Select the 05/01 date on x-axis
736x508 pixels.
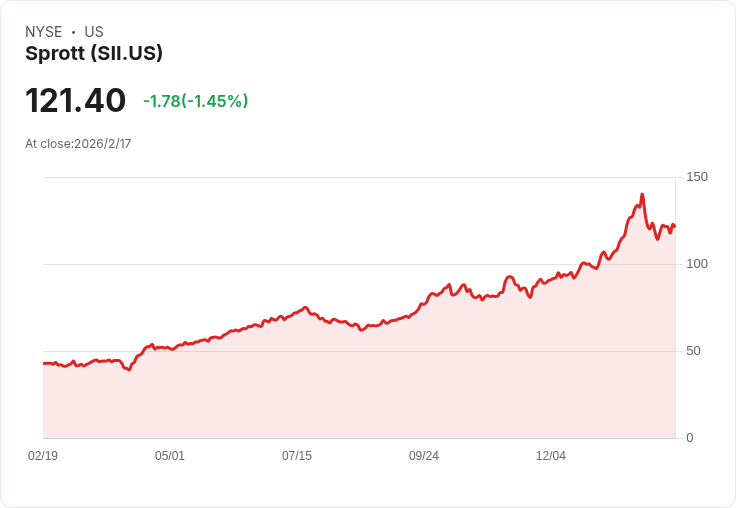pos(170,456)
